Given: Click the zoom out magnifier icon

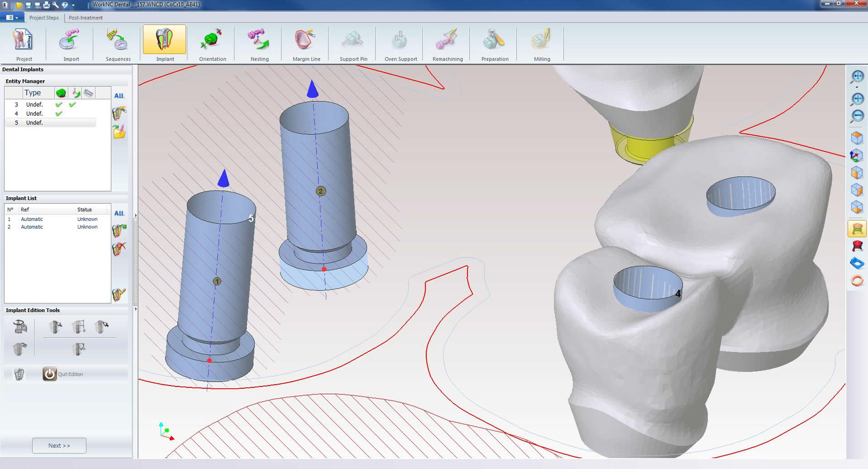Looking at the screenshot, I should tap(857, 116).
